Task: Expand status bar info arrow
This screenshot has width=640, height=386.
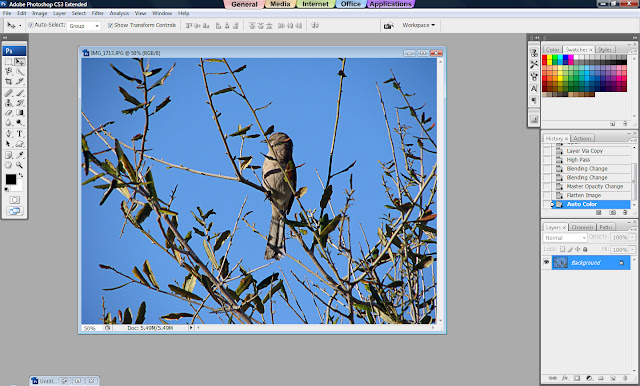Action: tap(191, 328)
